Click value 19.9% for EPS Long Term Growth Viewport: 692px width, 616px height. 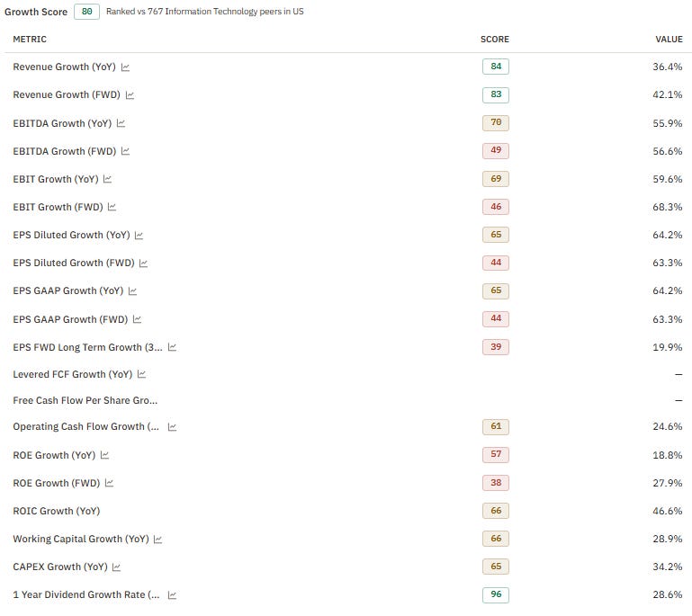[x=668, y=347]
